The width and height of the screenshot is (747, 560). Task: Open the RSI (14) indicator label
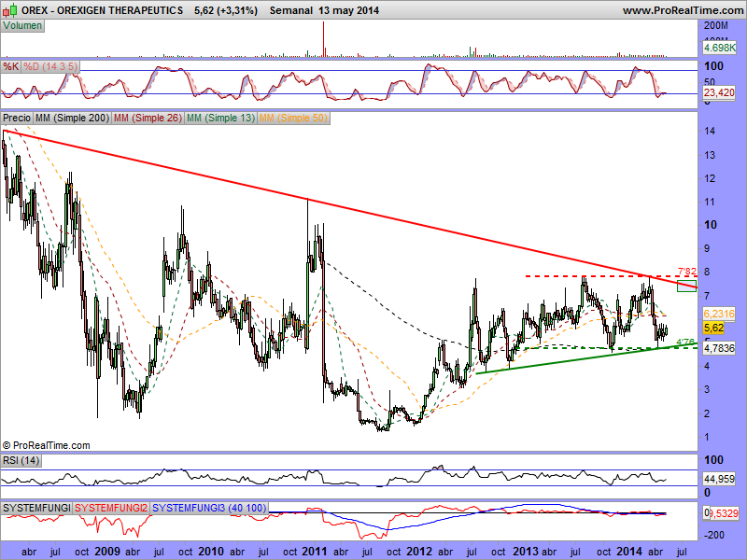[x=21, y=460]
